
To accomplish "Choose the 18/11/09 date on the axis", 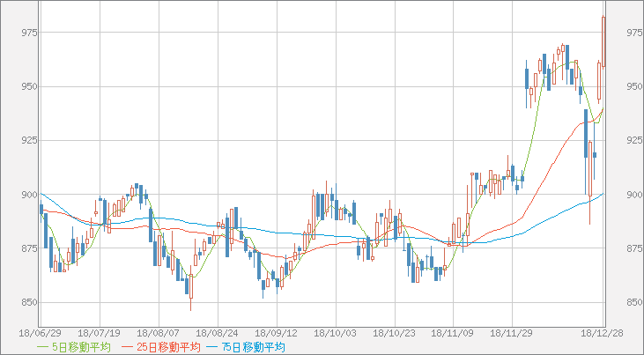I will tap(452, 334).
